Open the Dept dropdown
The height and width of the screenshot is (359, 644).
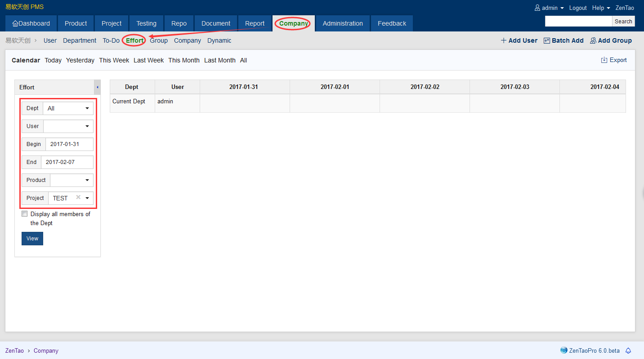pyautogui.click(x=68, y=108)
